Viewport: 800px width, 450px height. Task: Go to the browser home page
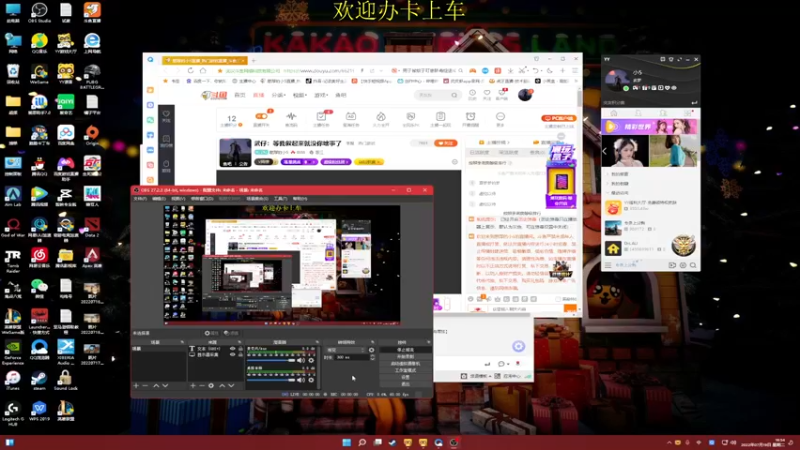point(203,70)
